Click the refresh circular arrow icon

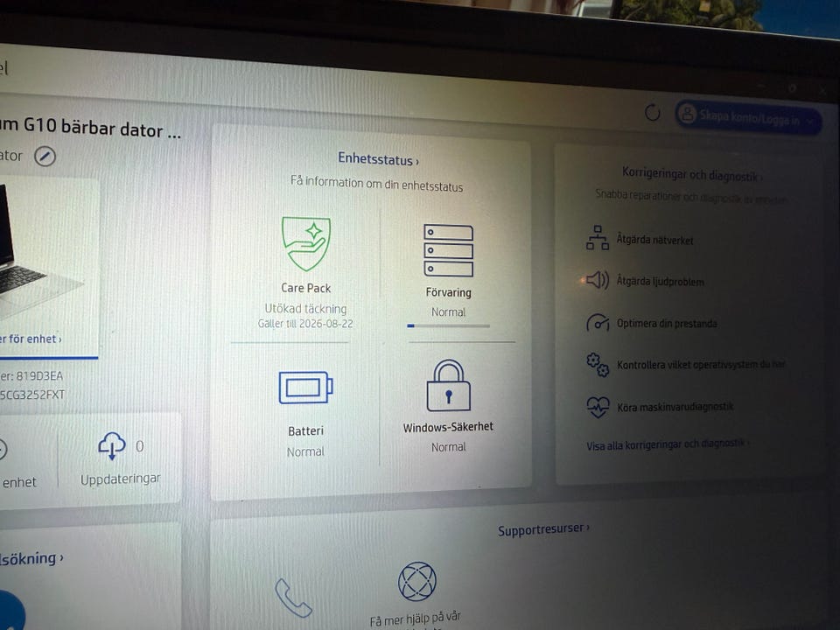click(652, 113)
